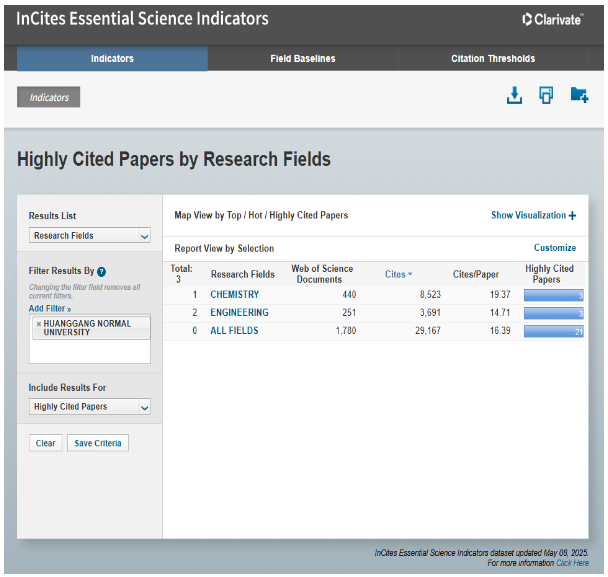This screenshot has height=577, width=608.
Task: Remove the Huanggang Normal University filter
Action: coord(38,324)
